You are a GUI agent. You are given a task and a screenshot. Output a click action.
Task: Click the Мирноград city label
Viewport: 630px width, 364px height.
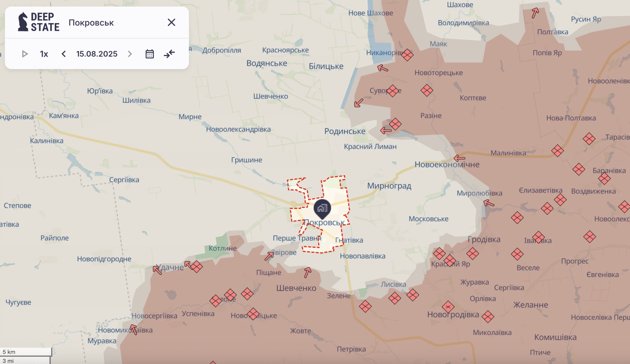point(389,186)
